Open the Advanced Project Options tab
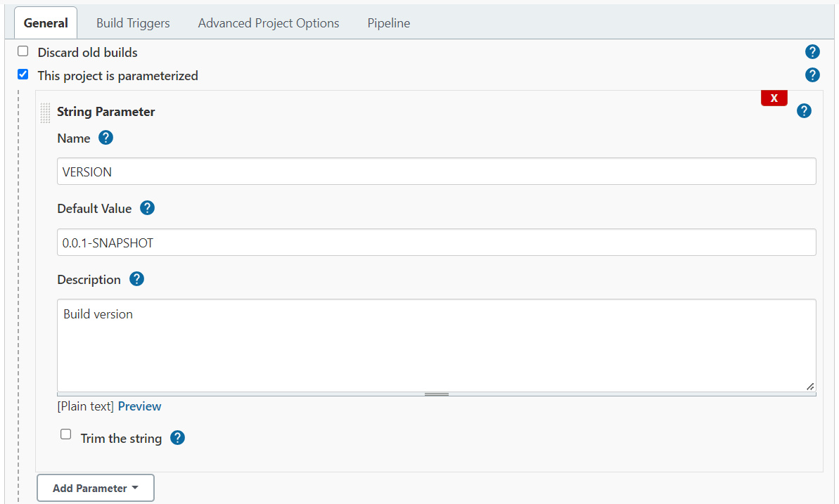The image size is (839, 504). (269, 23)
